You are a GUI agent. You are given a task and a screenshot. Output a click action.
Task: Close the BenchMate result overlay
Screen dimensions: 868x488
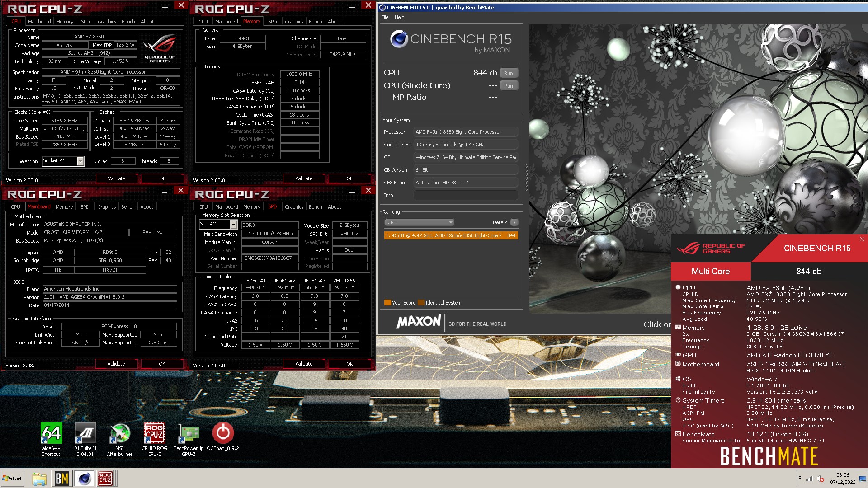pos(862,239)
